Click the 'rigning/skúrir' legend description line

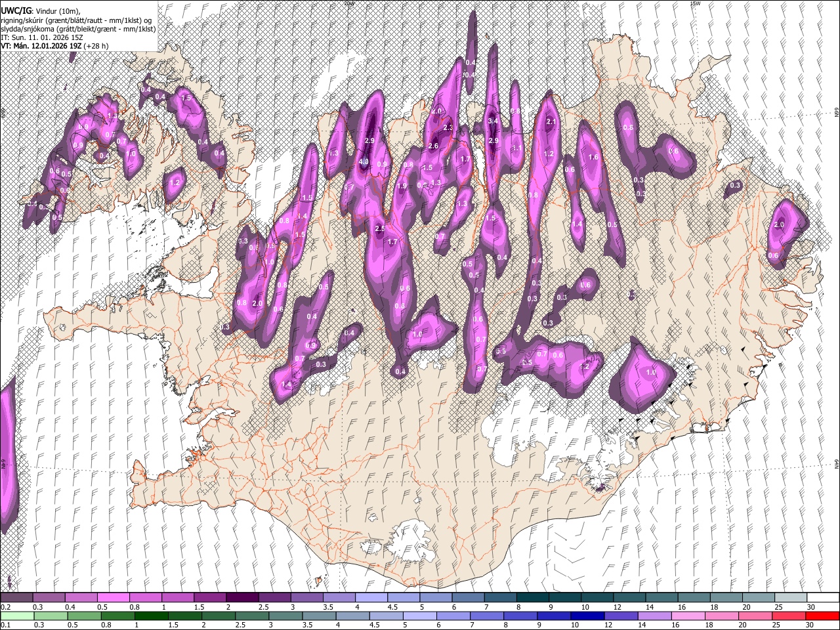click(76, 20)
